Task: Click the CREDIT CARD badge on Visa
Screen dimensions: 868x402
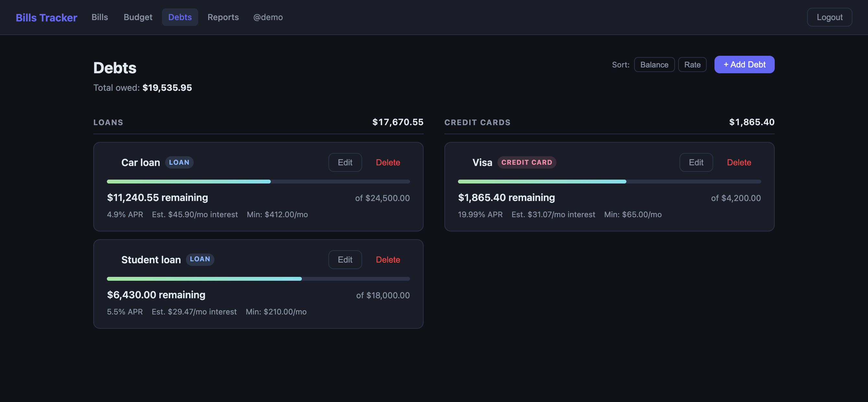Action: coord(527,162)
